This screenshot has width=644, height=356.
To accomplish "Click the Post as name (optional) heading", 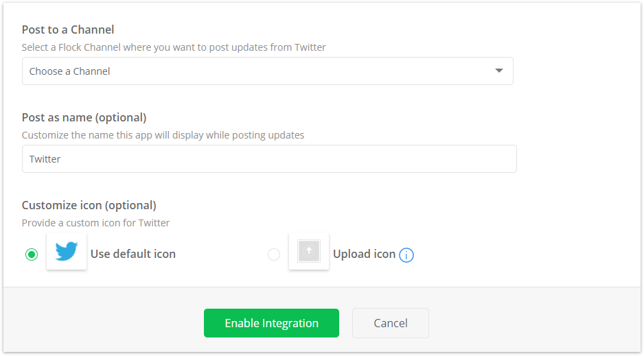I will click(x=84, y=117).
